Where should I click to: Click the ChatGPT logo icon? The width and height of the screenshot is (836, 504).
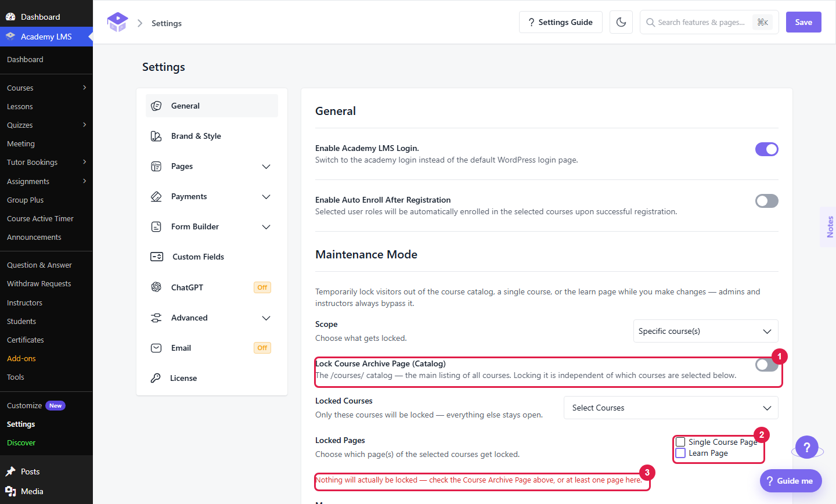pos(156,287)
